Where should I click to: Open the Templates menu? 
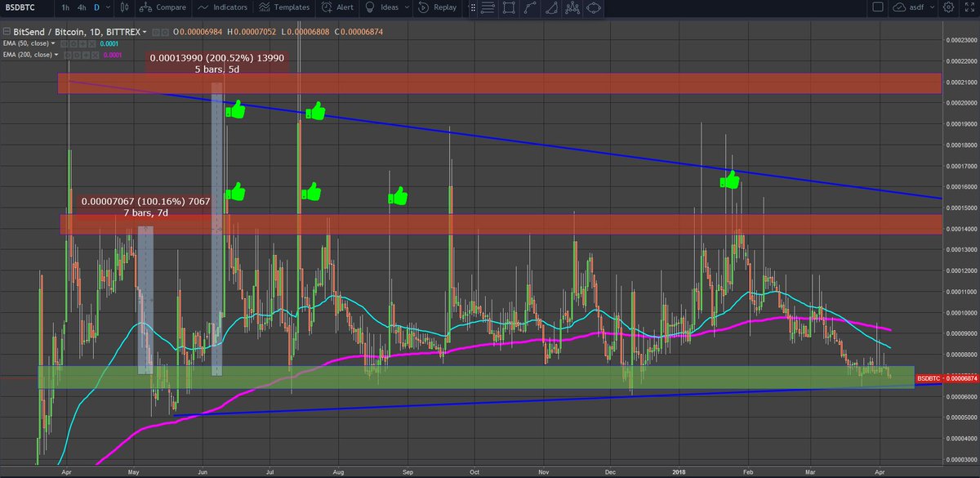284,8
